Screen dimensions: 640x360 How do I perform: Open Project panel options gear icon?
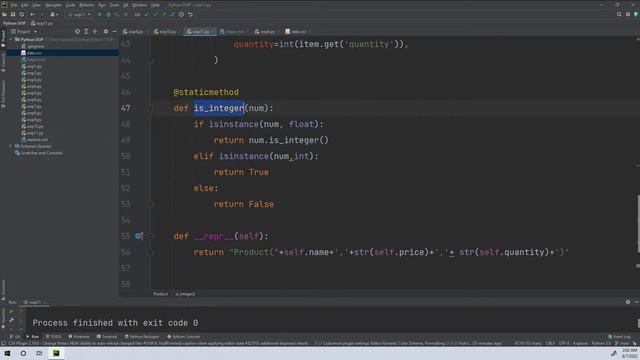[x=106, y=31]
